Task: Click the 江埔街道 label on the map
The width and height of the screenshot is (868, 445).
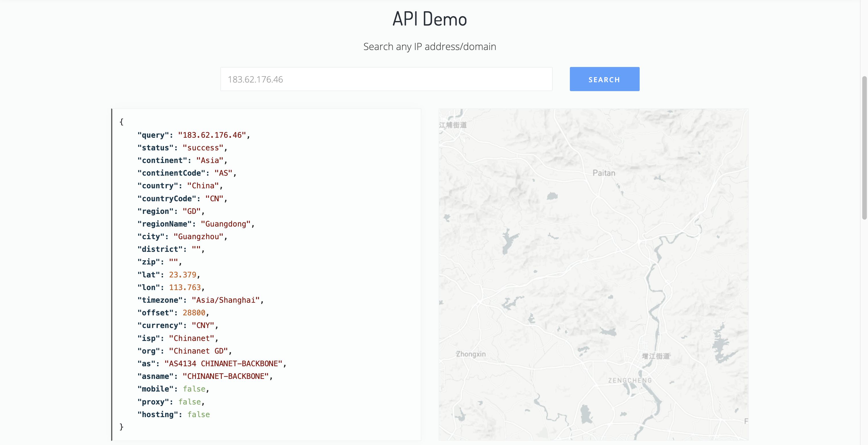Action: pos(453,125)
